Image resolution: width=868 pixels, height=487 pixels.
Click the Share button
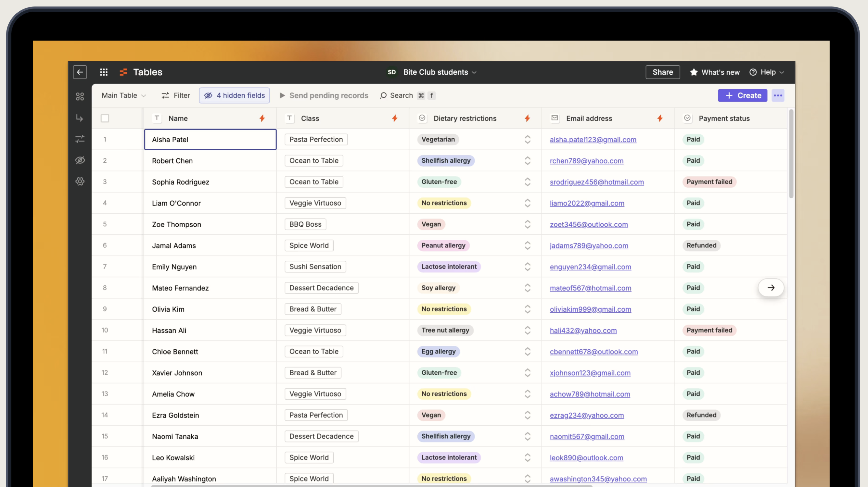[662, 72]
